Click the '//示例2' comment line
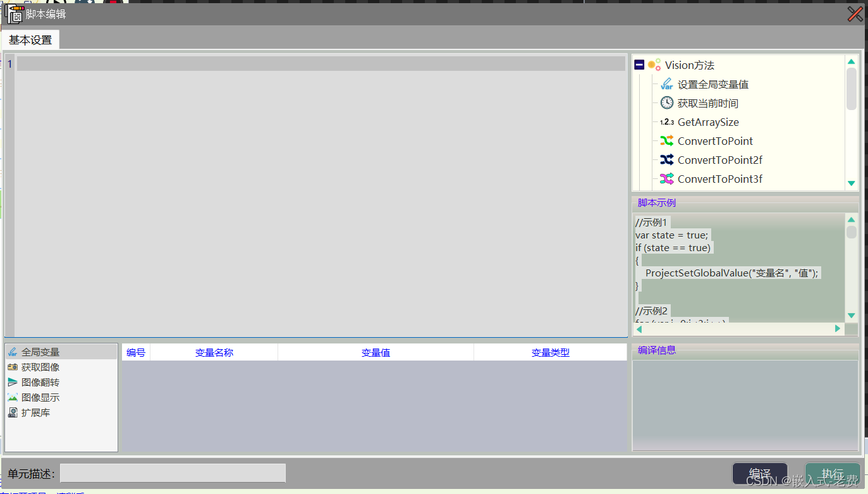868x494 pixels. coord(652,311)
